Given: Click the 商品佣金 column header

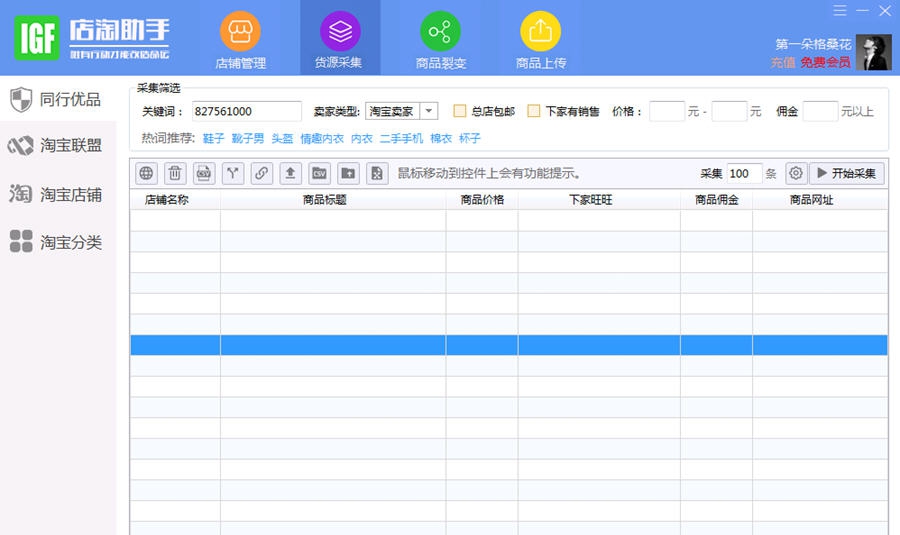Looking at the screenshot, I should click(x=716, y=200).
